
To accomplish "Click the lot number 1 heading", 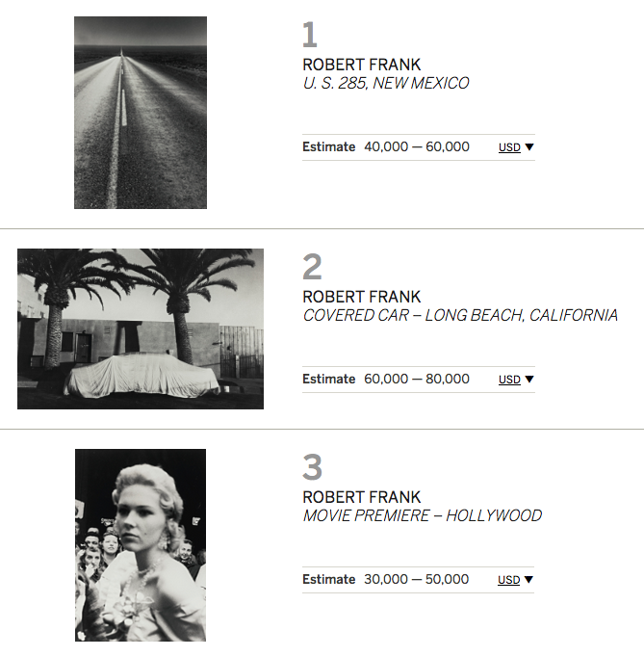I will tap(309, 36).
